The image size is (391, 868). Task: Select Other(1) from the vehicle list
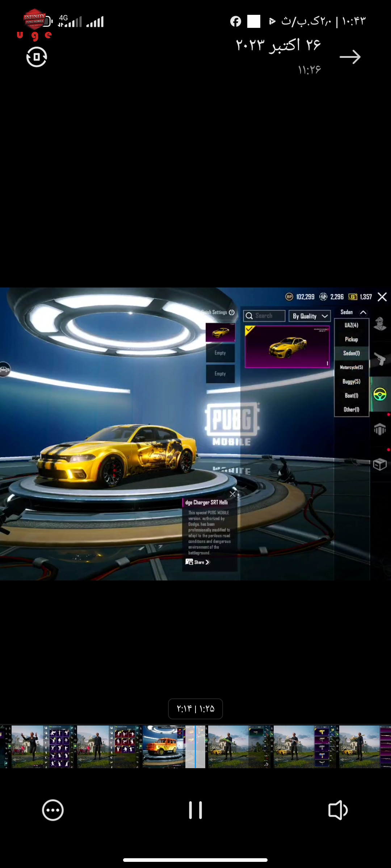(352, 410)
